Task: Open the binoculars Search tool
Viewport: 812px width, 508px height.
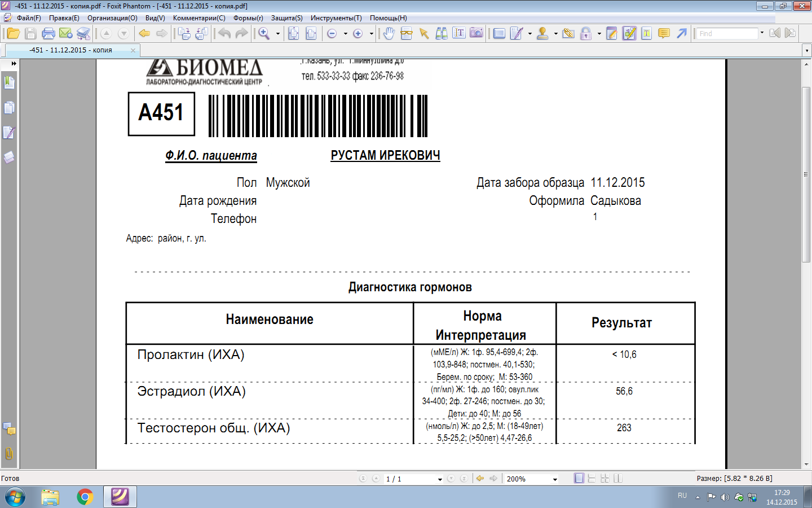Action: pos(442,34)
